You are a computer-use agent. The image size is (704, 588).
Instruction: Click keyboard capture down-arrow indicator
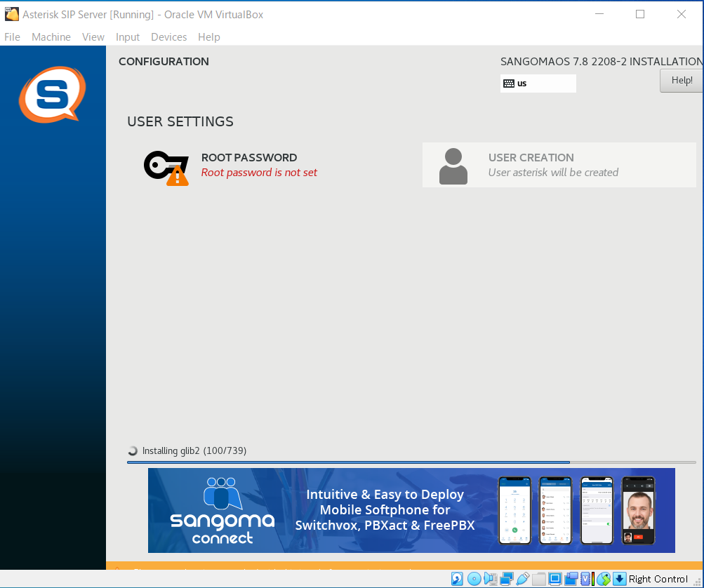pos(619,579)
